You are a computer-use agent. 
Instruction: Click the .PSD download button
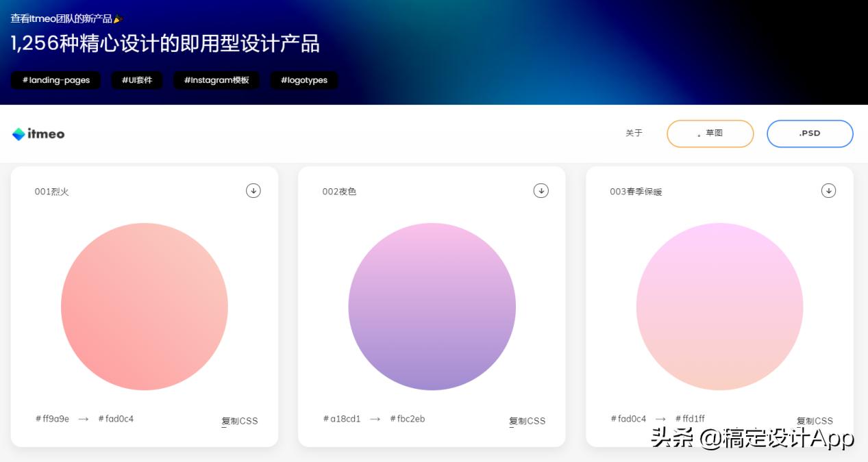[810, 133]
